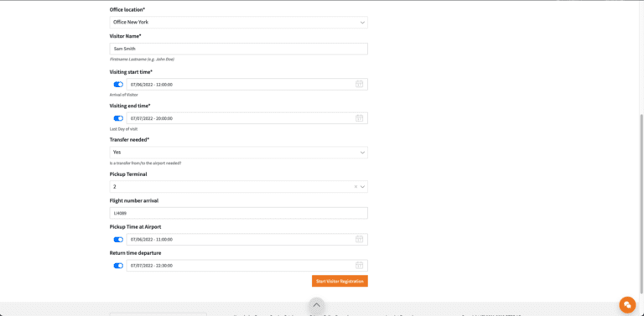
Task: Open calendar picker for Visiting end time
Action: [x=359, y=118]
